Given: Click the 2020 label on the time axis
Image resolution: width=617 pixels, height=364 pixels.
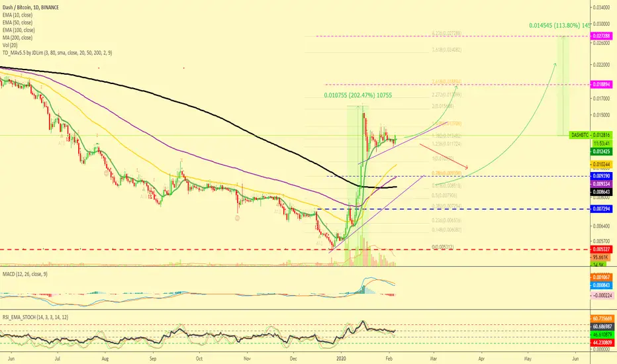Looking at the screenshot, I should tap(341, 359).
